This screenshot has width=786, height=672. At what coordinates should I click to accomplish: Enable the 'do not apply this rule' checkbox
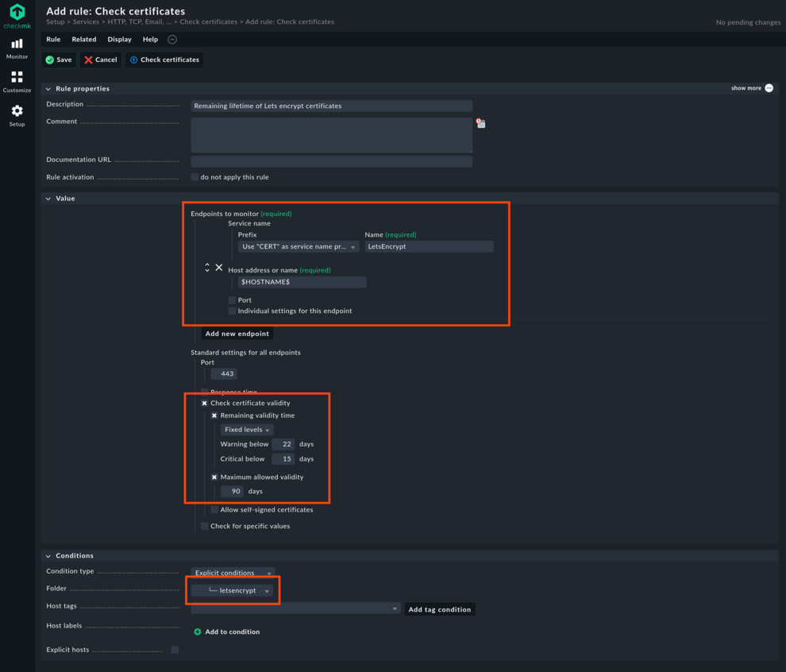195,177
